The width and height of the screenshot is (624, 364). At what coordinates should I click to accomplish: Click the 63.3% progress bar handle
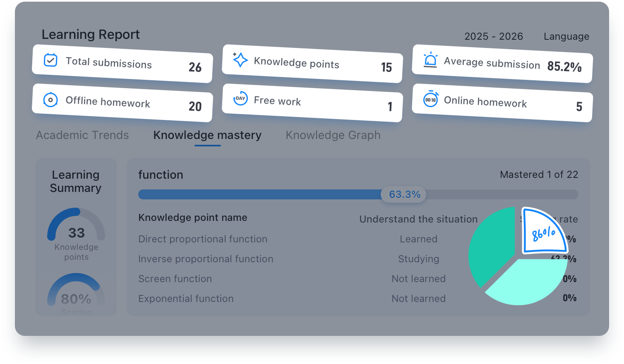[x=404, y=194]
